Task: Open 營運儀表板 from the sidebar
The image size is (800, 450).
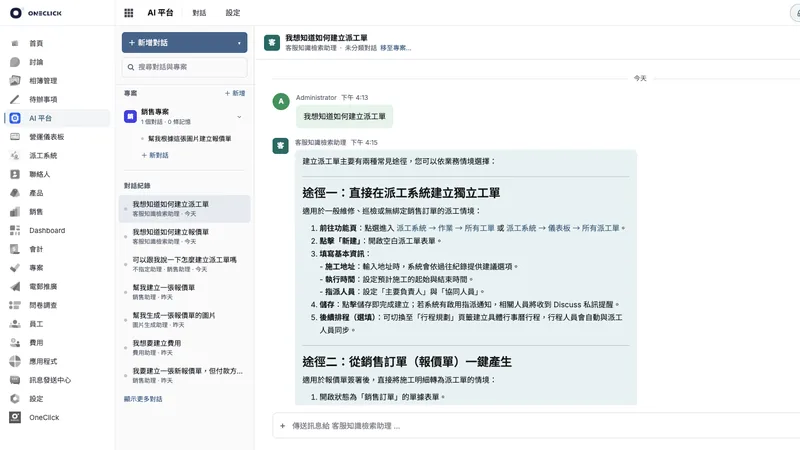Action: [x=46, y=137]
